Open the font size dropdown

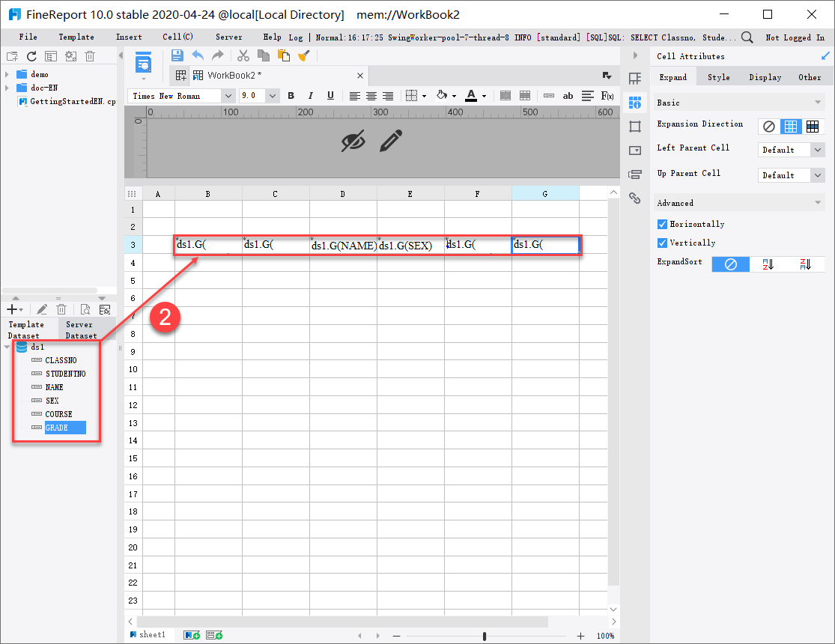click(271, 96)
